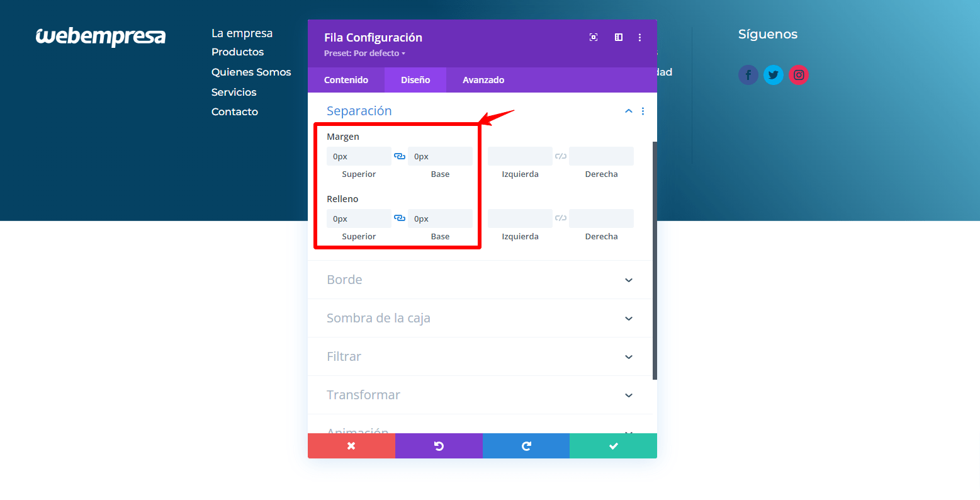The width and height of the screenshot is (980, 500).
Task: Click the modal vertical scrollbar
Action: tap(655, 261)
